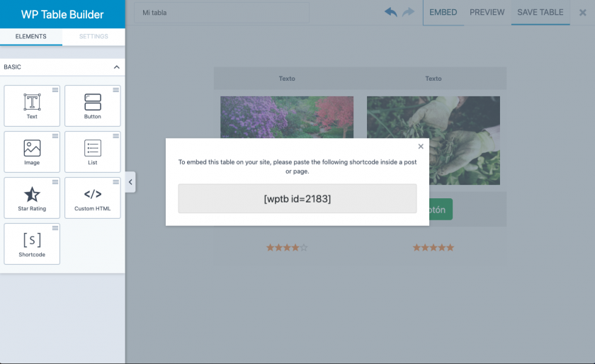Select the List element icon

pos(93,148)
